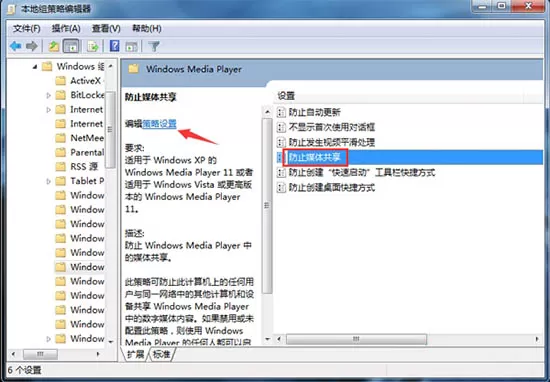Image resolution: width=550 pixels, height=382 pixels.
Task: Expand the first Internet tree node
Action: coord(48,109)
